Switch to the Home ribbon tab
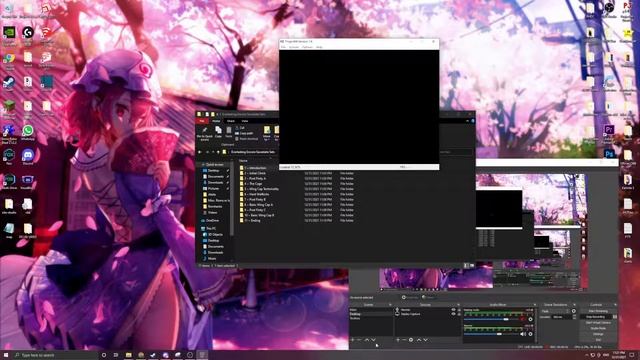640x360 pixels. [216, 121]
